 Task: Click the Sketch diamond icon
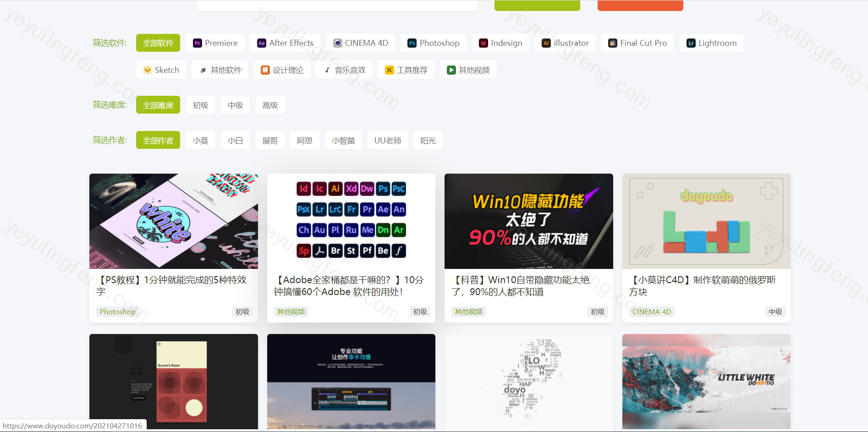click(147, 70)
